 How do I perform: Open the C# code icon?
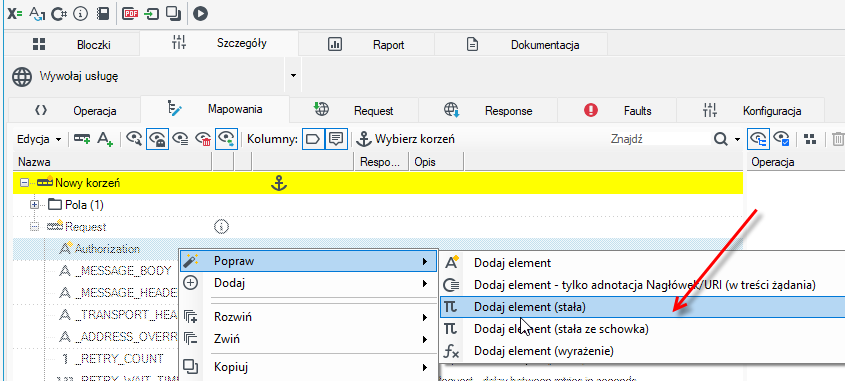59,13
